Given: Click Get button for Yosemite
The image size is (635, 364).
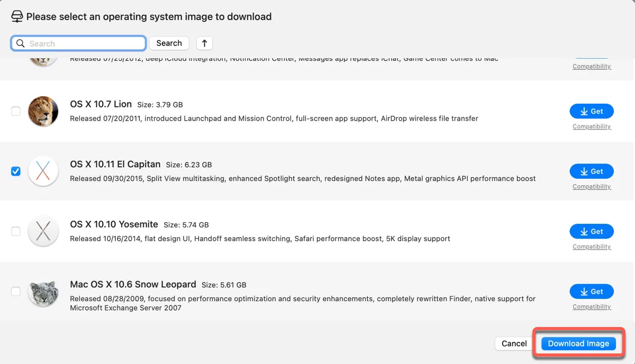Looking at the screenshot, I should click(592, 231).
